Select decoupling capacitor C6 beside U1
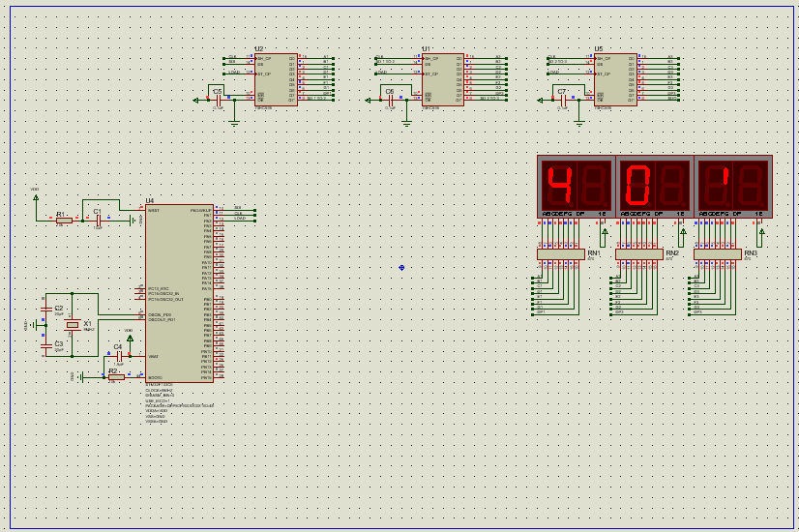This screenshot has height=532, width=799. [x=391, y=100]
